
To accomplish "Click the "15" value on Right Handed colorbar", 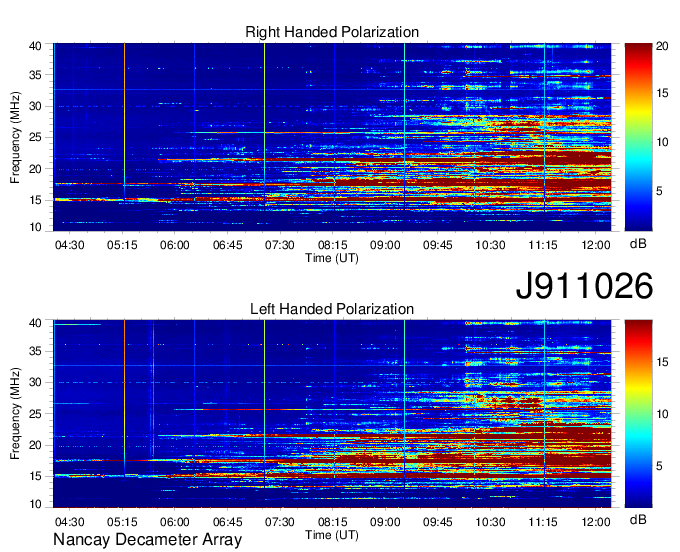I will click(x=662, y=93).
